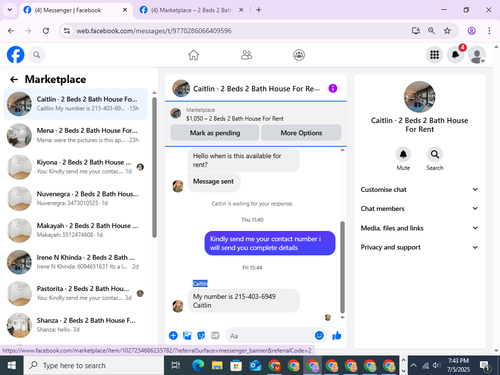
Task: Open the Friends icon in top navigation
Action: [x=246, y=55]
